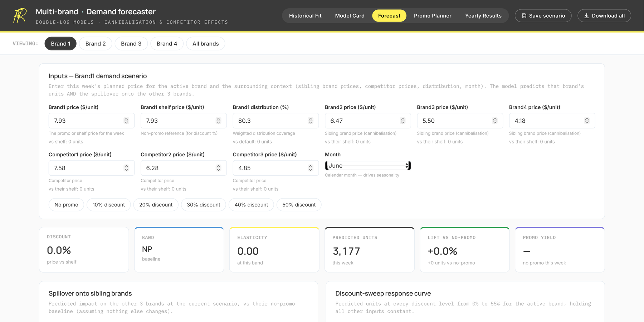Apply the 30% discount preset

tap(204, 205)
